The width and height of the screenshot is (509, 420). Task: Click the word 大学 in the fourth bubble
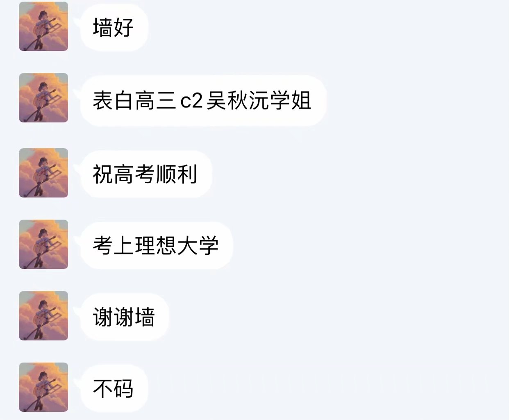point(198,245)
